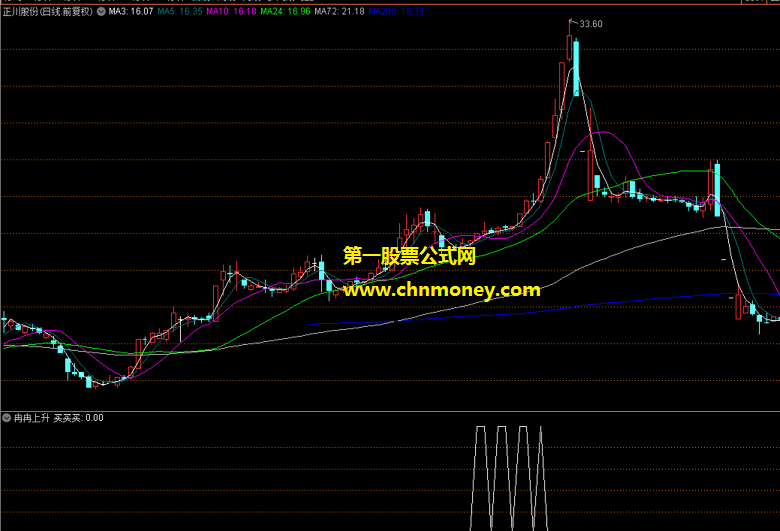Click the 冉冉上升 indicator name
This screenshot has width=780, height=531.
(x=32, y=418)
